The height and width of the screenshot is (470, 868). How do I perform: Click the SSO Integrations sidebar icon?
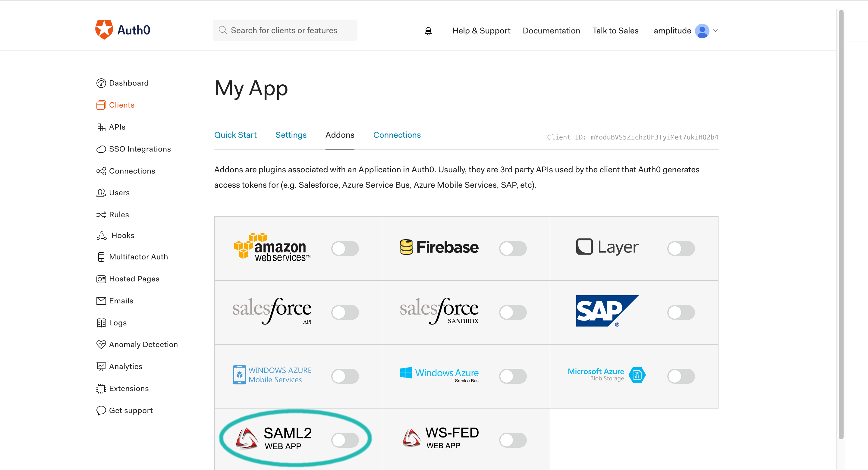click(x=101, y=149)
